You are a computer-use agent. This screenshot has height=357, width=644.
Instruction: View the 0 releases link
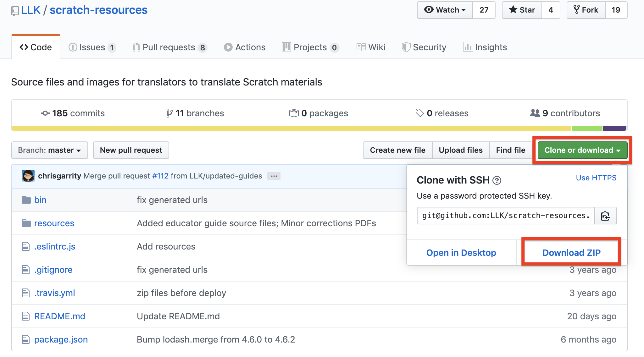[x=442, y=113]
